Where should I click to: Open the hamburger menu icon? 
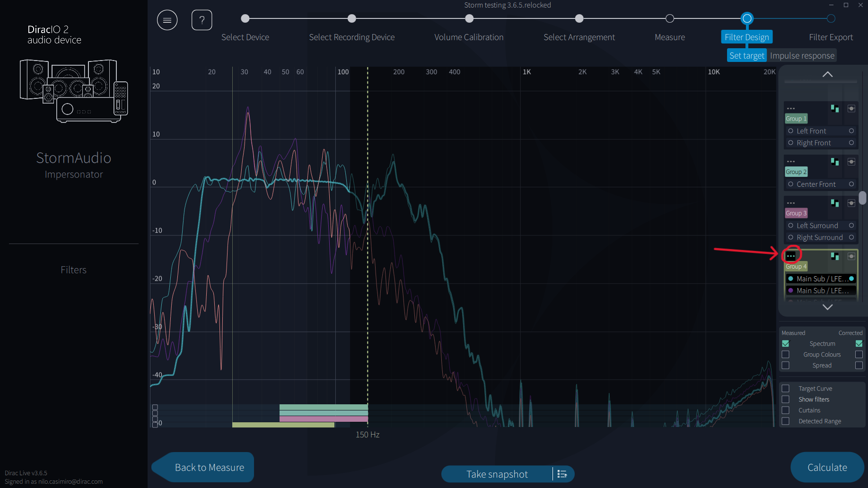[x=167, y=20]
